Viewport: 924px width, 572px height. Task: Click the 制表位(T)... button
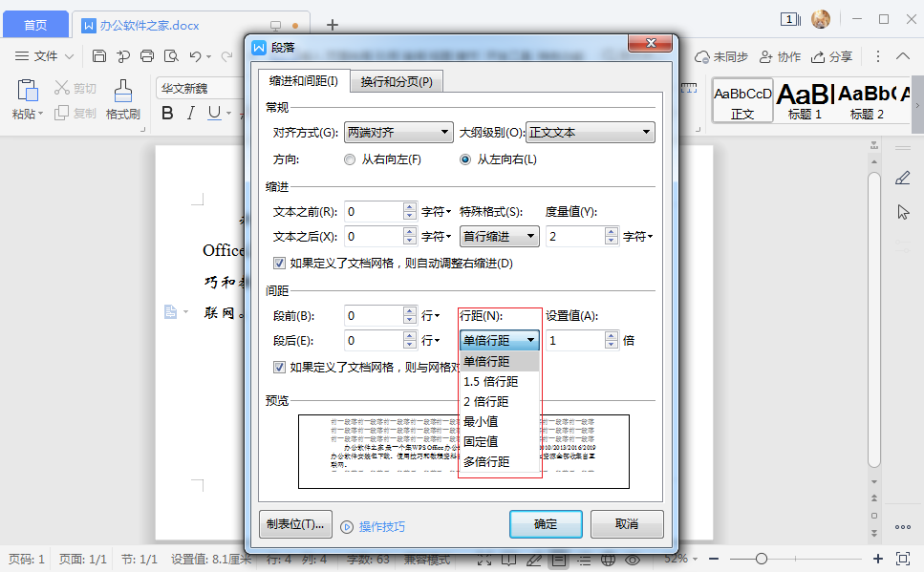click(x=295, y=524)
